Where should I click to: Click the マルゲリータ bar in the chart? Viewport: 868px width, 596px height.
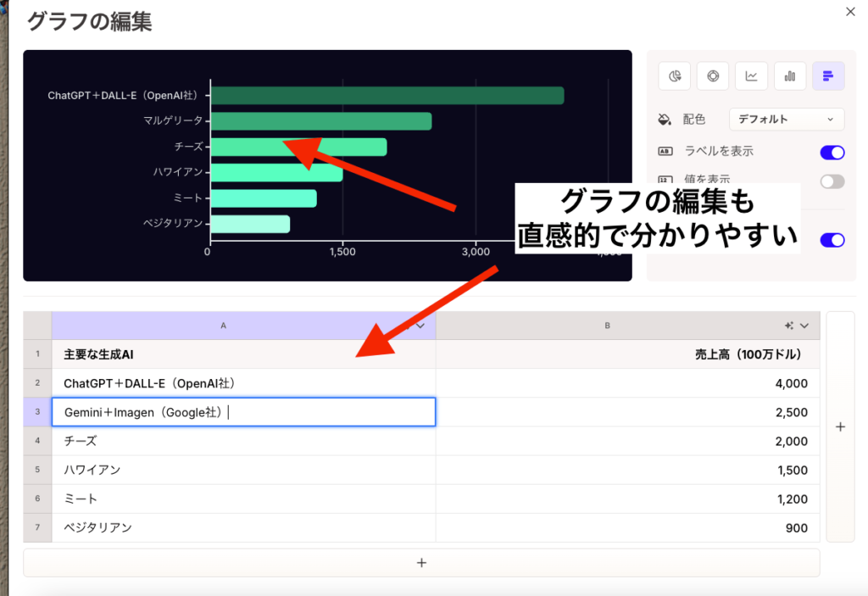pos(321,121)
